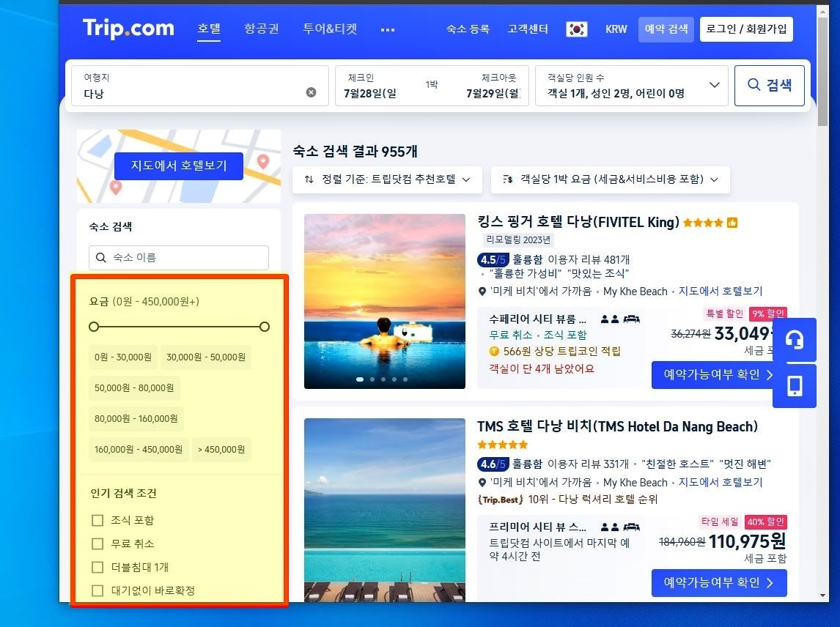Select the > 450,000원 price range
Image resolution: width=840 pixels, height=627 pixels.
click(x=221, y=450)
